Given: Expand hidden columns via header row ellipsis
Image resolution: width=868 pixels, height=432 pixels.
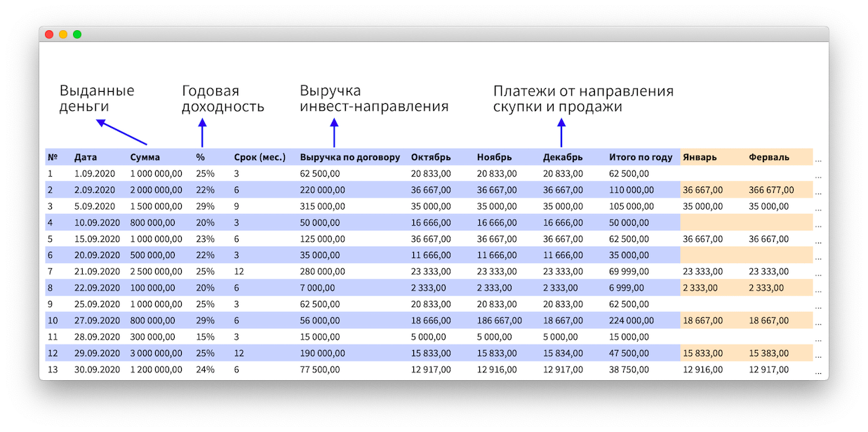Looking at the screenshot, I should pyautogui.click(x=818, y=158).
